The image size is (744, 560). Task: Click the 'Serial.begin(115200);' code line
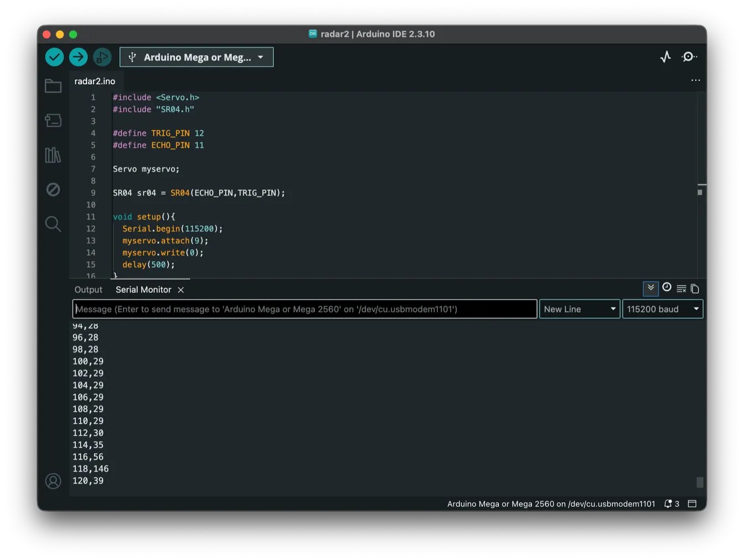173,229
